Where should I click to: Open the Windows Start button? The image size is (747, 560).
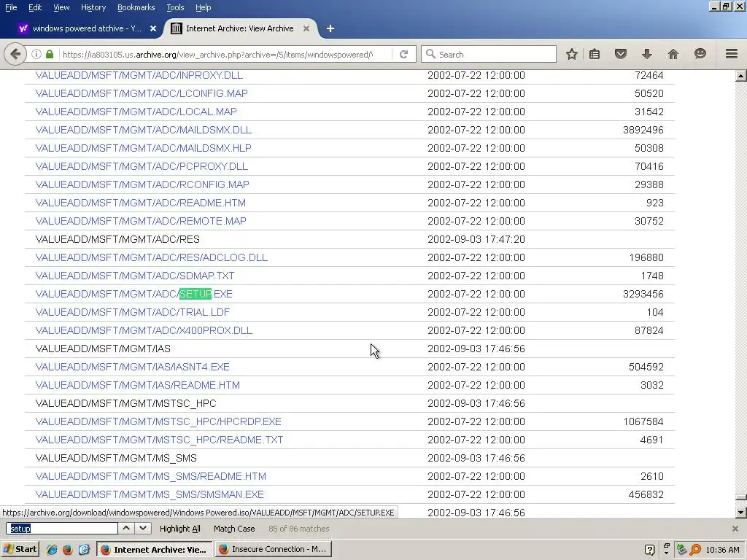20,549
